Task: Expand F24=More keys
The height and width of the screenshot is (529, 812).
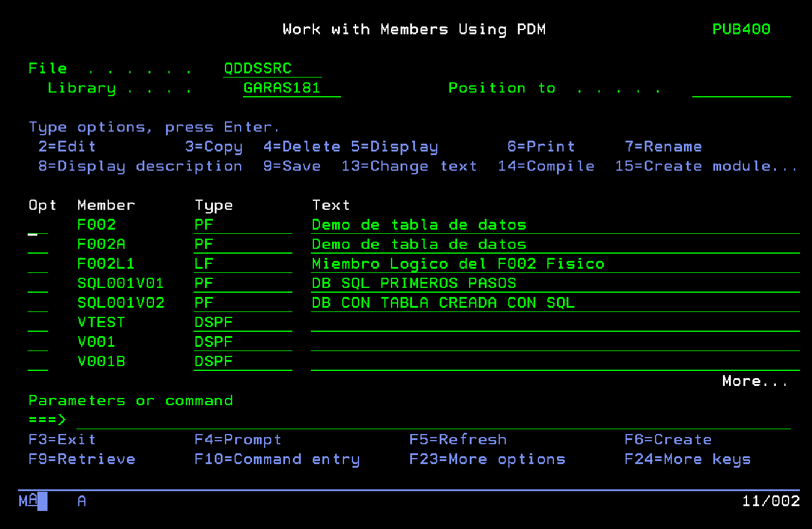Action: (687, 460)
